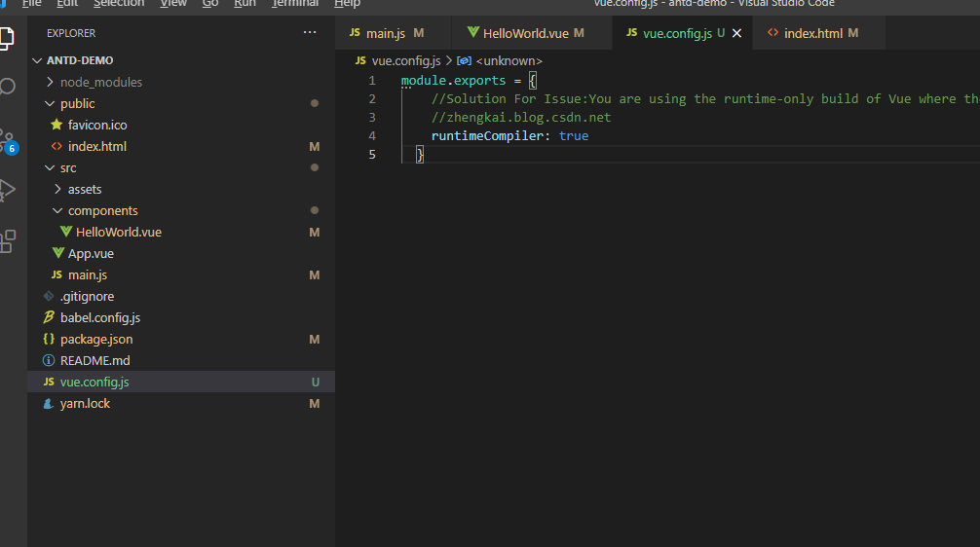Image resolution: width=980 pixels, height=547 pixels.
Task: Open the View menu
Action: (x=173, y=3)
